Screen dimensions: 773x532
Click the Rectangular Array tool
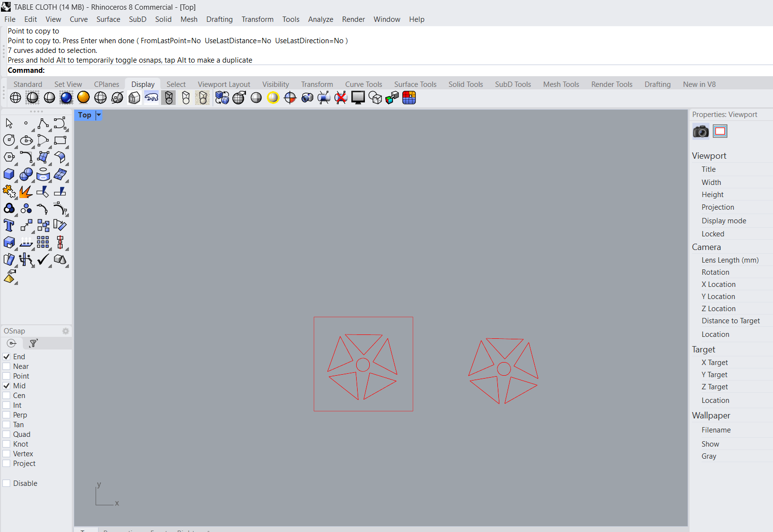(43, 242)
